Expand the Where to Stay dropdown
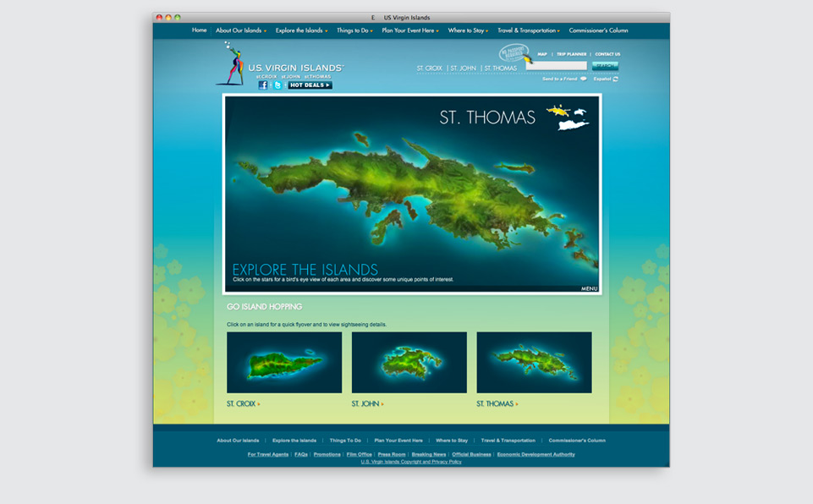 pos(468,30)
